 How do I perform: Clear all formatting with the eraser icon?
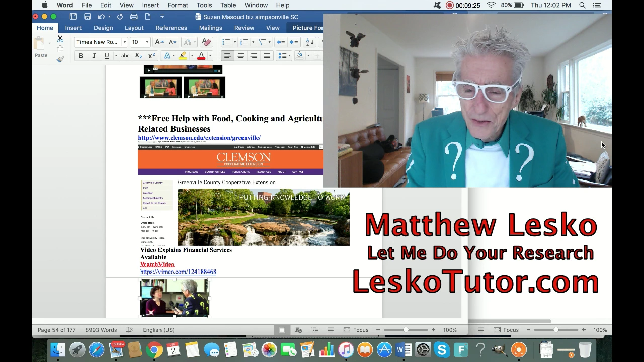point(206,42)
